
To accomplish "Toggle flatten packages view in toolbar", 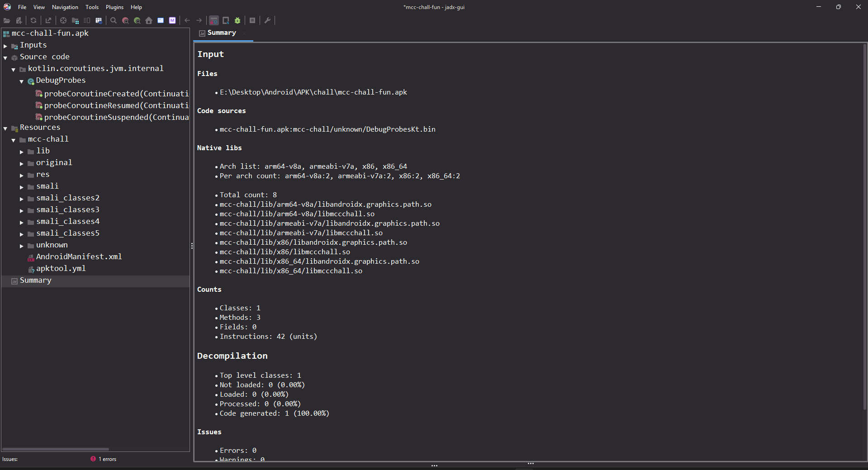I will click(75, 20).
